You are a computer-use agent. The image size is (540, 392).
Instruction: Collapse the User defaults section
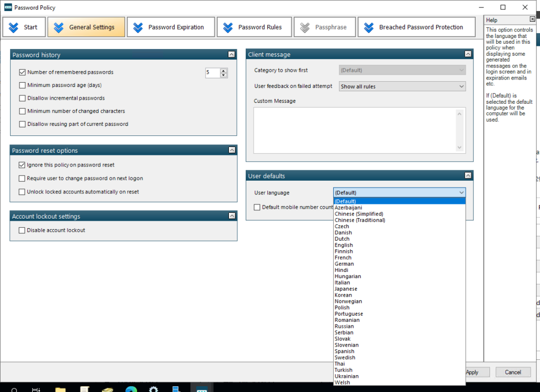click(468, 175)
